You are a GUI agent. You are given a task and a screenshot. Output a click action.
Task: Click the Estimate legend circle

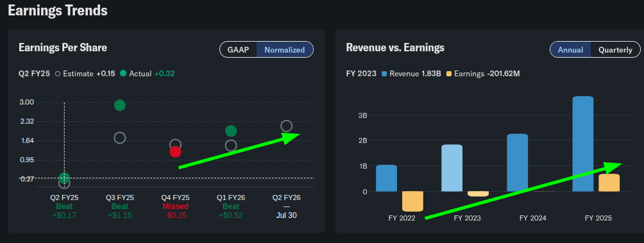[58, 74]
